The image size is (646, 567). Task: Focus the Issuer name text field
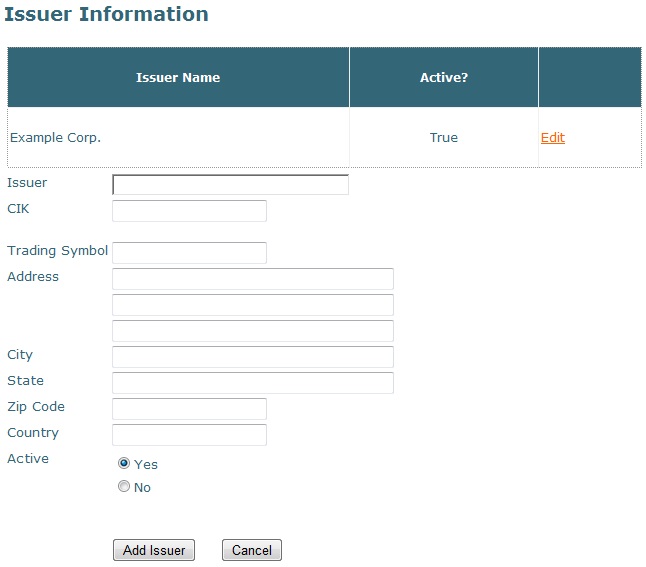pos(230,185)
